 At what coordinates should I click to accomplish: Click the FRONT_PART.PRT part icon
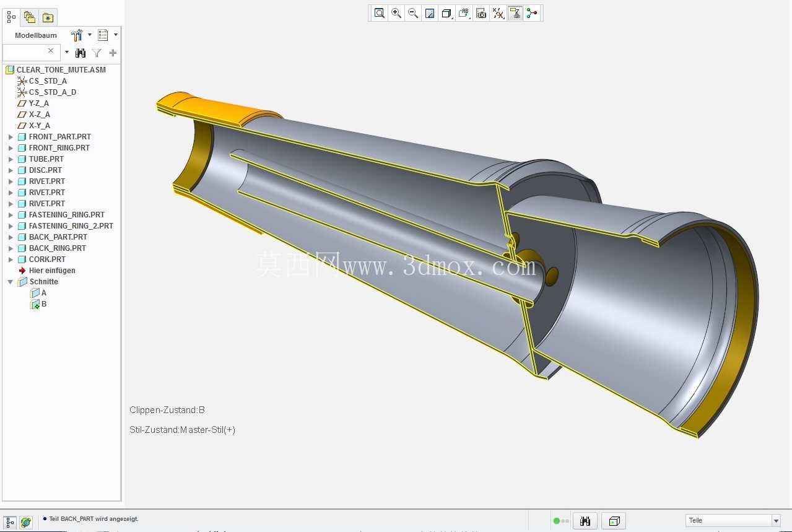[22, 137]
